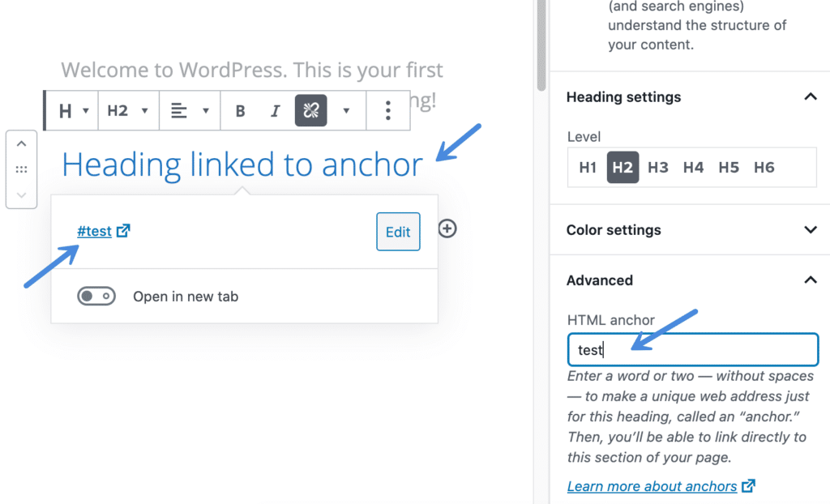
Task: Click the Bold formatting icon
Action: pyautogui.click(x=240, y=111)
